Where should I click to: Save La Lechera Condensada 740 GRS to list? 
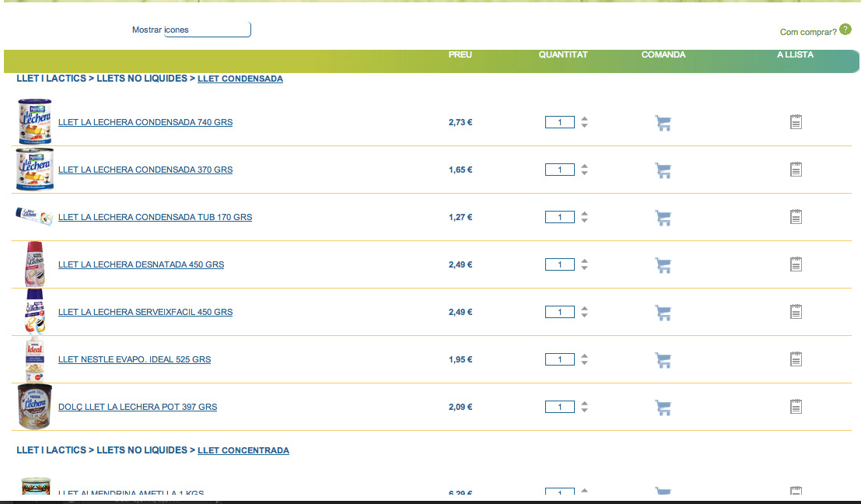point(796,122)
